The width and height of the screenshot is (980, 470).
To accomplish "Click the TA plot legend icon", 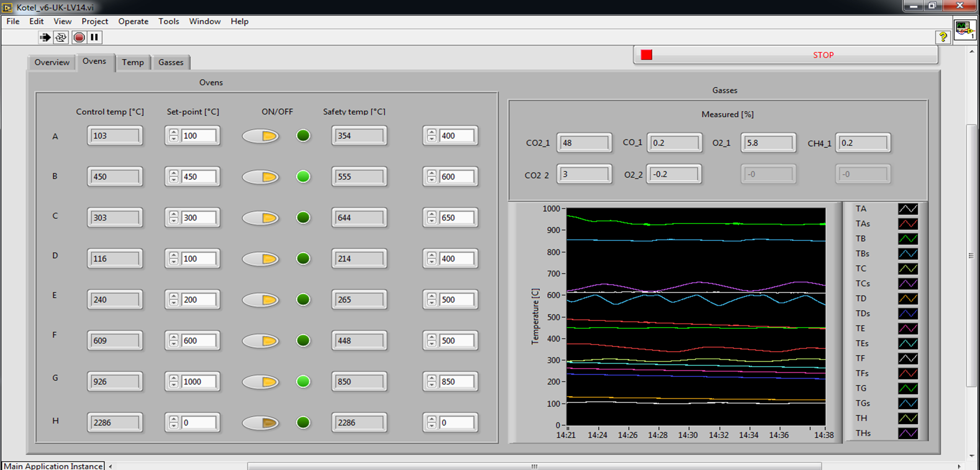I will [x=908, y=209].
